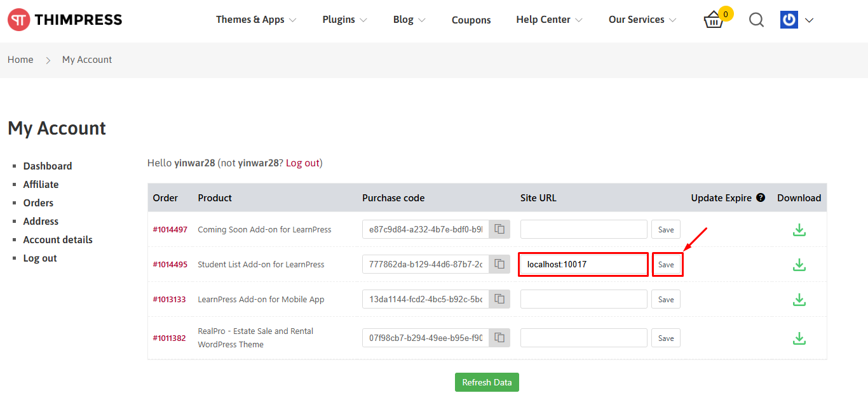Screen dimensions: 868x400
Task: Click Update Expire help question icon
Action: [x=761, y=197]
